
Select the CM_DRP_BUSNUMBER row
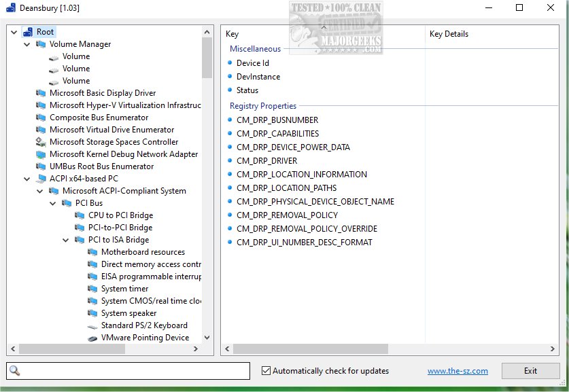coord(277,120)
